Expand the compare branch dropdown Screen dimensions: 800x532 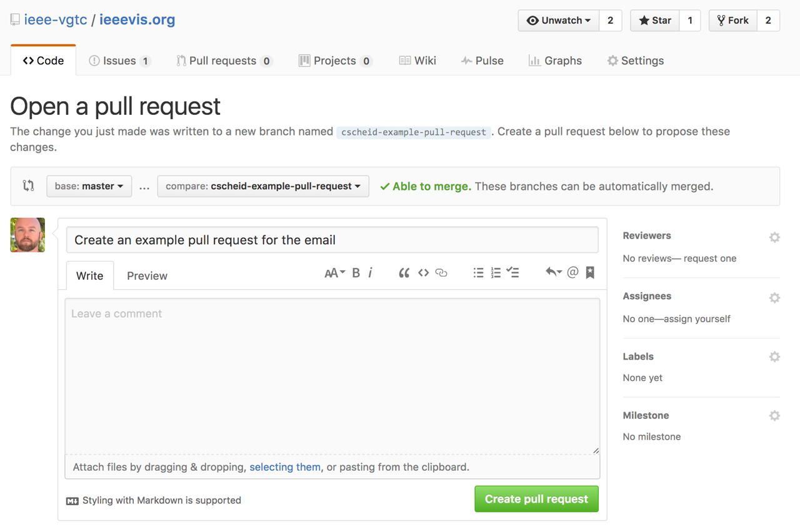coord(263,186)
